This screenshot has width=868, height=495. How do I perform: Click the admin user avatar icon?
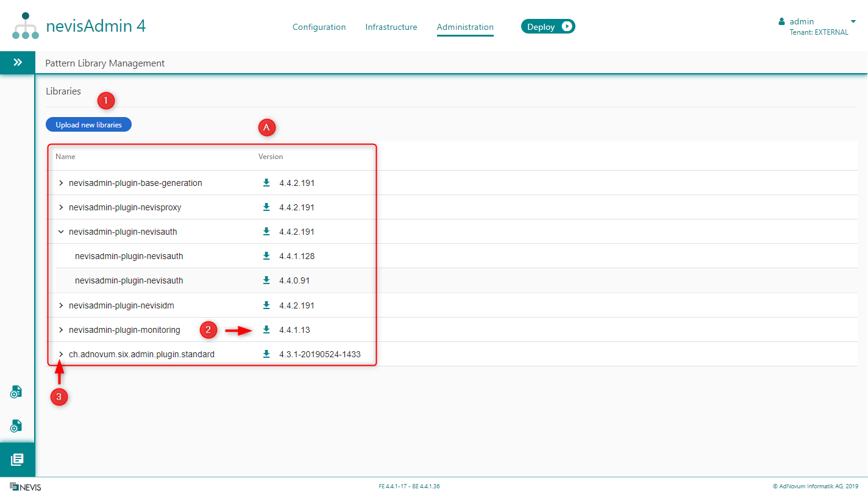point(781,21)
